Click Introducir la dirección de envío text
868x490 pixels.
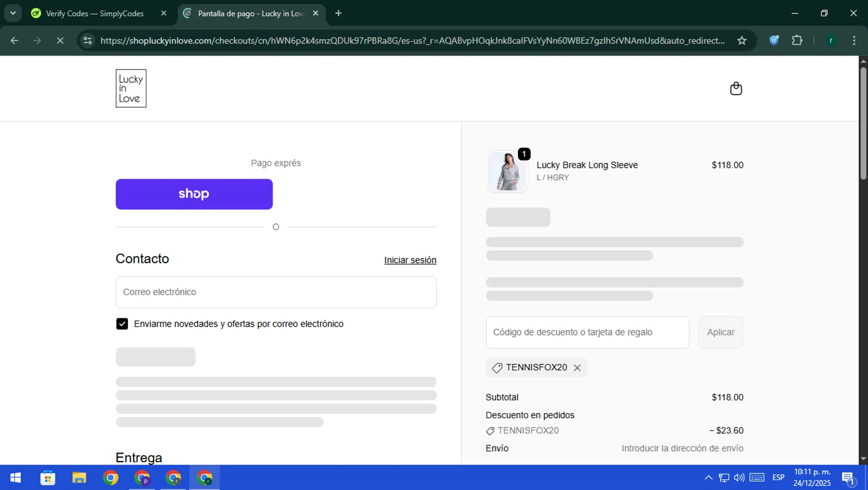[x=683, y=449]
